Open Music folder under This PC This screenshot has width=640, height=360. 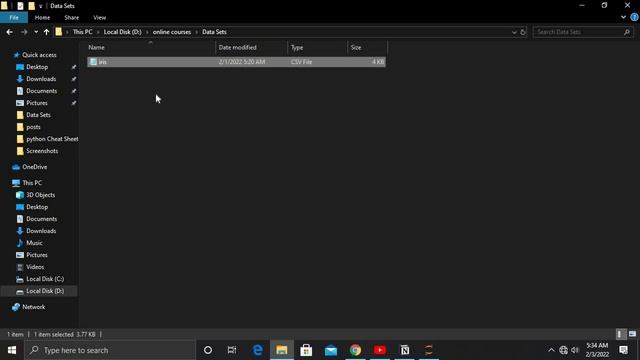click(x=34, y=243)
